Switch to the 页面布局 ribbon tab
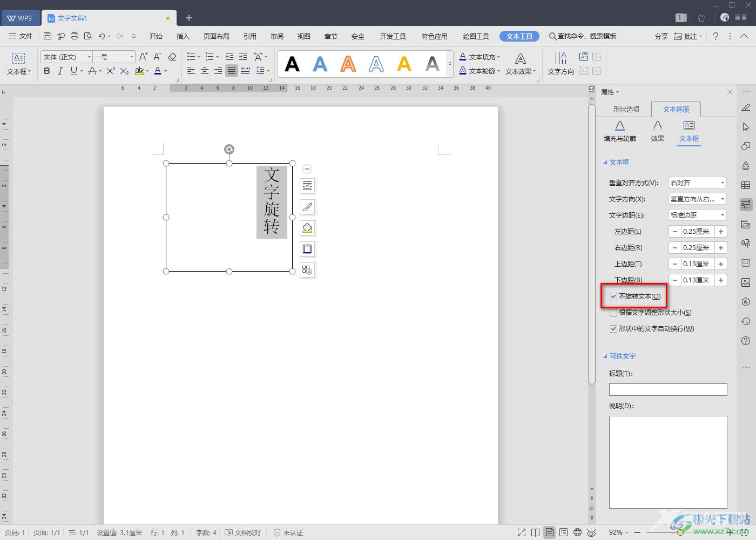Image resolution: width=756 pixels, height=540 pixels. pyautogui.click(x=217, y=36)
